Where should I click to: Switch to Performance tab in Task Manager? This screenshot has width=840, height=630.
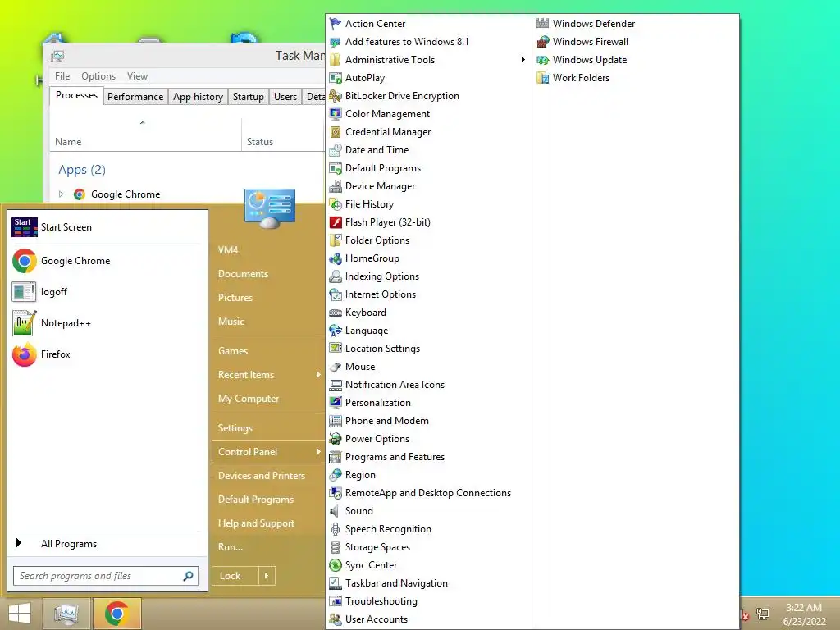[x=135, y=97]
